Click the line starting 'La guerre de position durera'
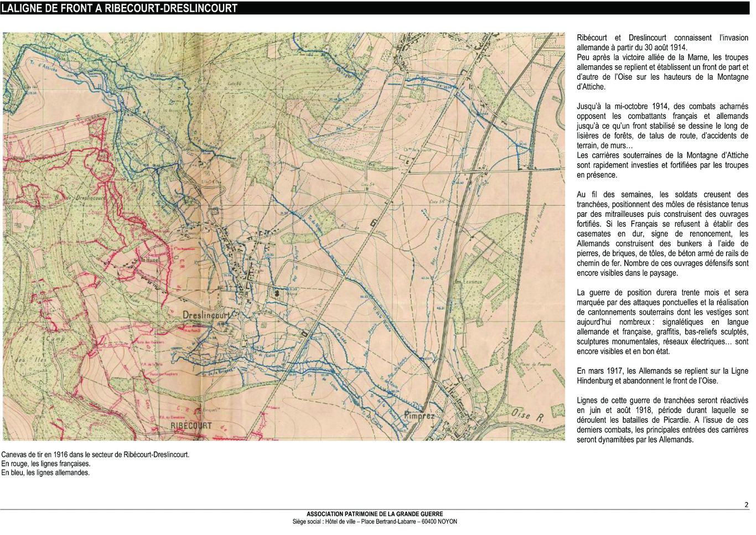This screenshot has height=535, width=756. (662, 293)
